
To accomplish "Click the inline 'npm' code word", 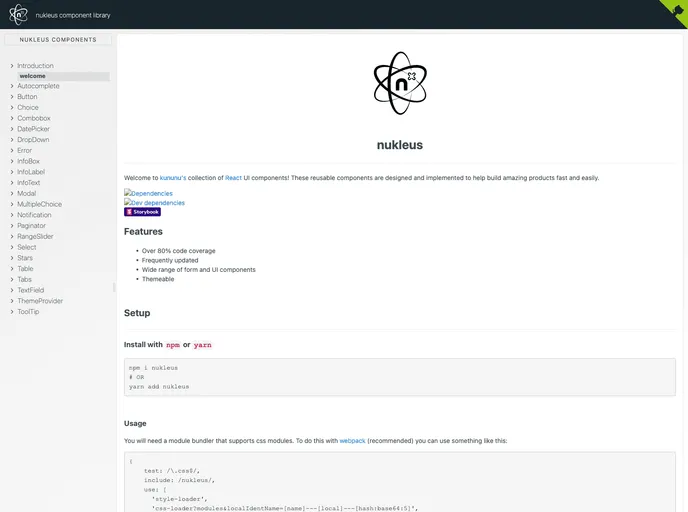I will click(x=173, y=345).
